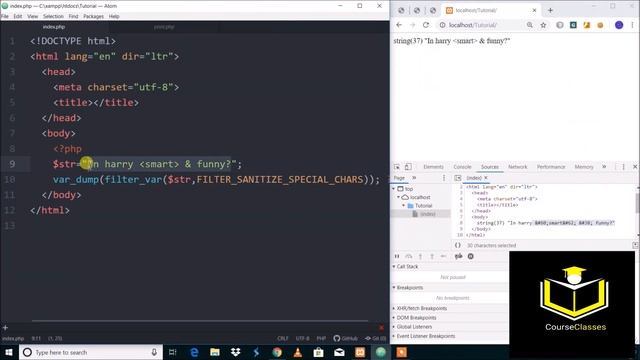Viewport: 640px width, 360px height.
Task: Show more navigator tabs next to Page
Action: tap(414, 178)
